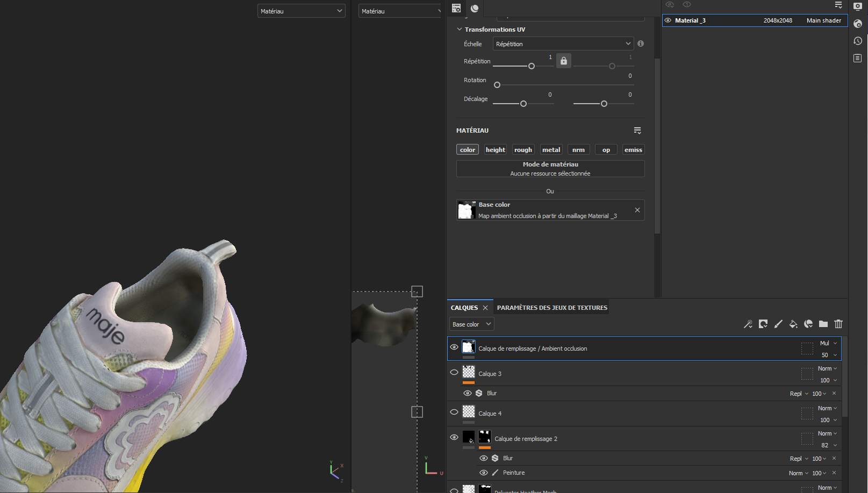Open the Échelle Répétition dropdown
Screen dimensions: 868x493
(x=563, y=44)
